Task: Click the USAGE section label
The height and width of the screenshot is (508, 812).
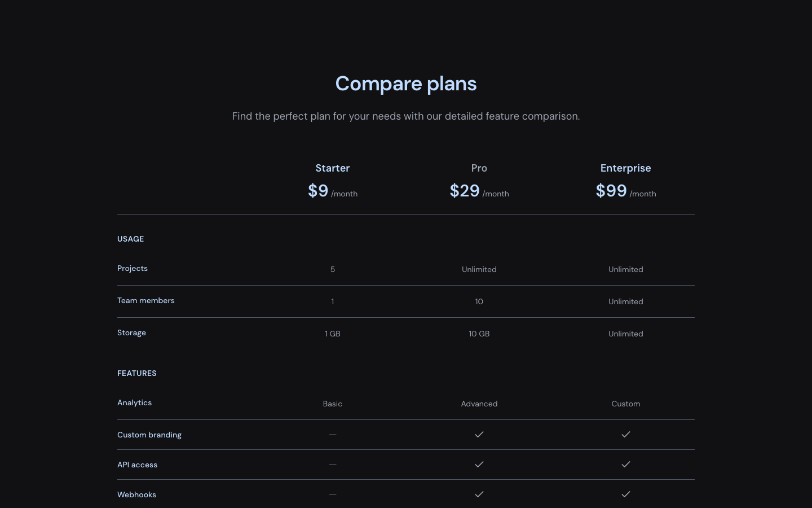Action: (130, 239)
